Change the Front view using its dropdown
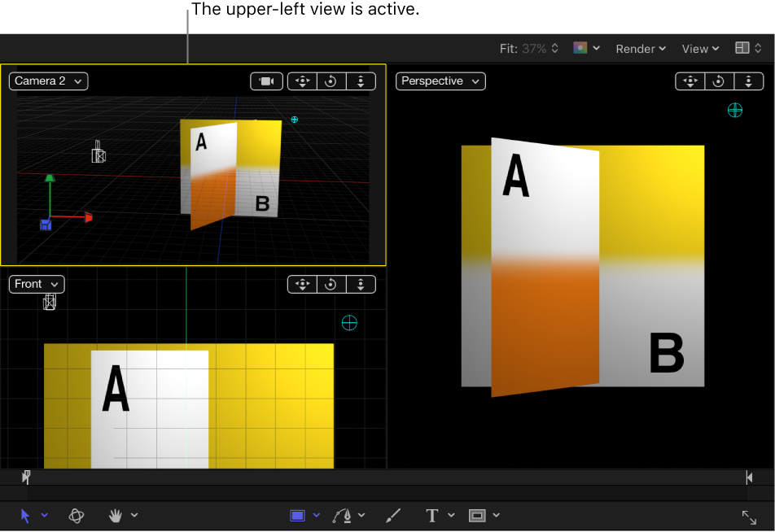Image resolution: width=775 pixels, height=532 pixels. [36, 284]
